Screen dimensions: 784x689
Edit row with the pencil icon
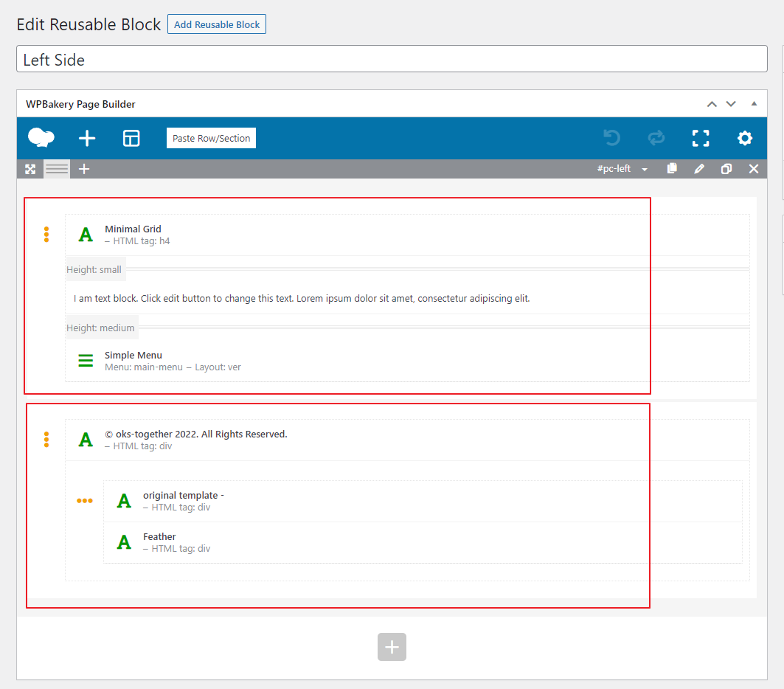click(699, 169)
